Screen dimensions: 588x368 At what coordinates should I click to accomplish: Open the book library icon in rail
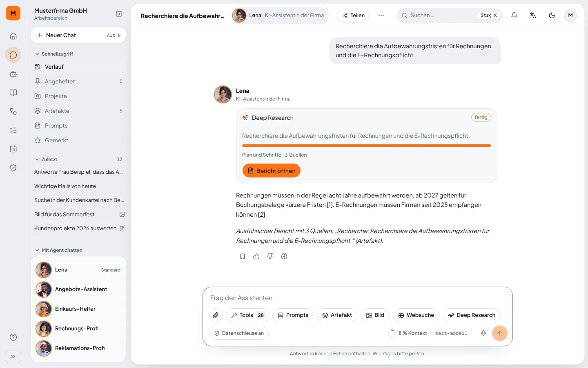13,92
